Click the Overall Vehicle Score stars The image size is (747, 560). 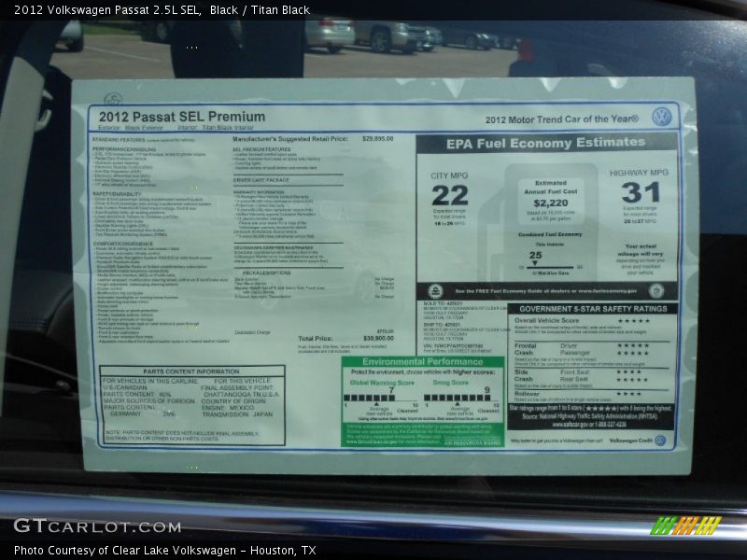pyautogui.click(x=634, y=320)
